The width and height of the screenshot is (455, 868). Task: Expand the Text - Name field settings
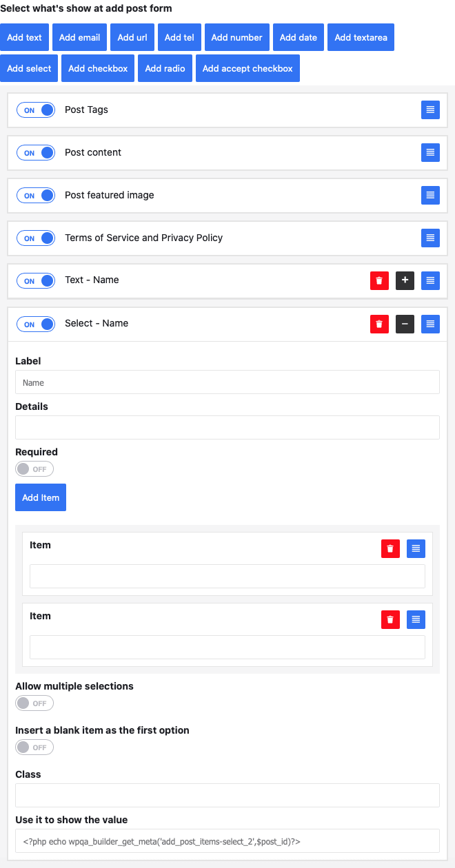click(405, 280)
